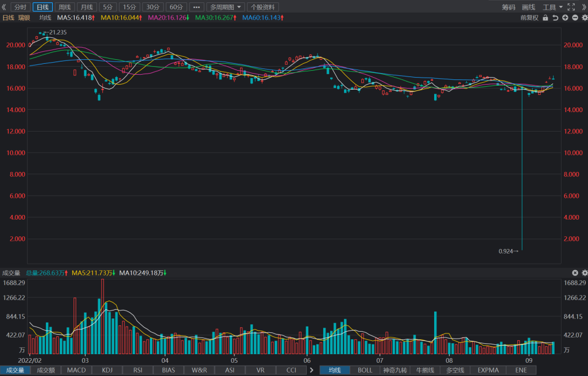This screenshot has width=588, height=376.
Task: Open the more periods ellipsis button
Action: click(x=196, y=7)
